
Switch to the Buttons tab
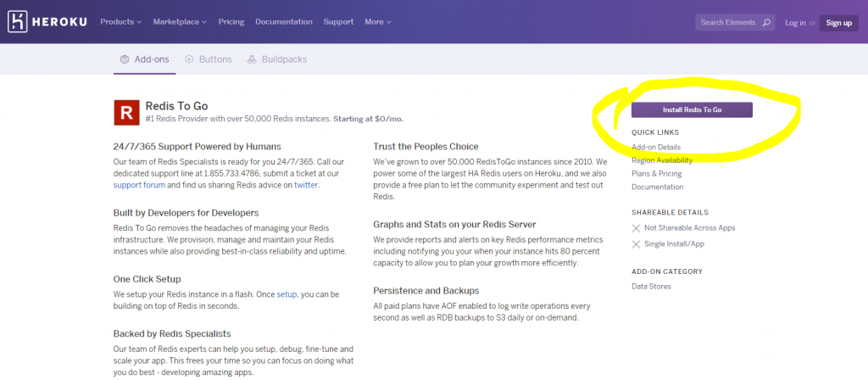click(x=209, y=59)
